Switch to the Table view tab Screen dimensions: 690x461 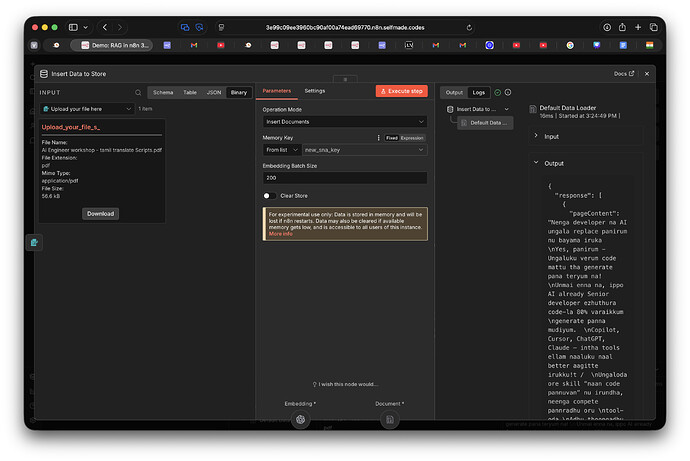(x=190, y=92)
